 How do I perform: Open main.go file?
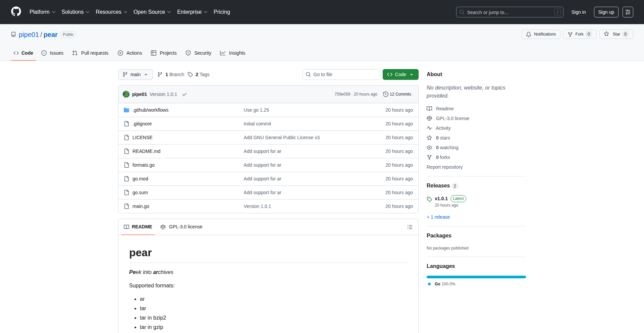pyautogui.click(x=141, y=206)
